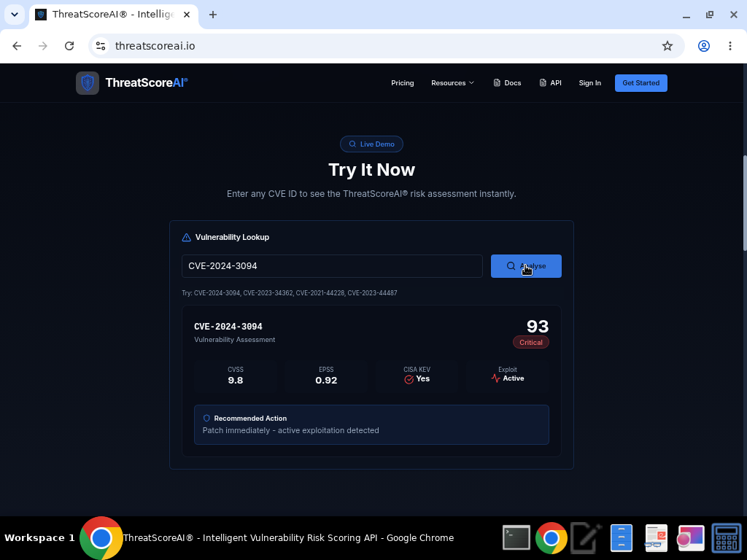Open the calculator taskbar icon
The height and width of the screenshot is (560, 747).
(726, 538)
